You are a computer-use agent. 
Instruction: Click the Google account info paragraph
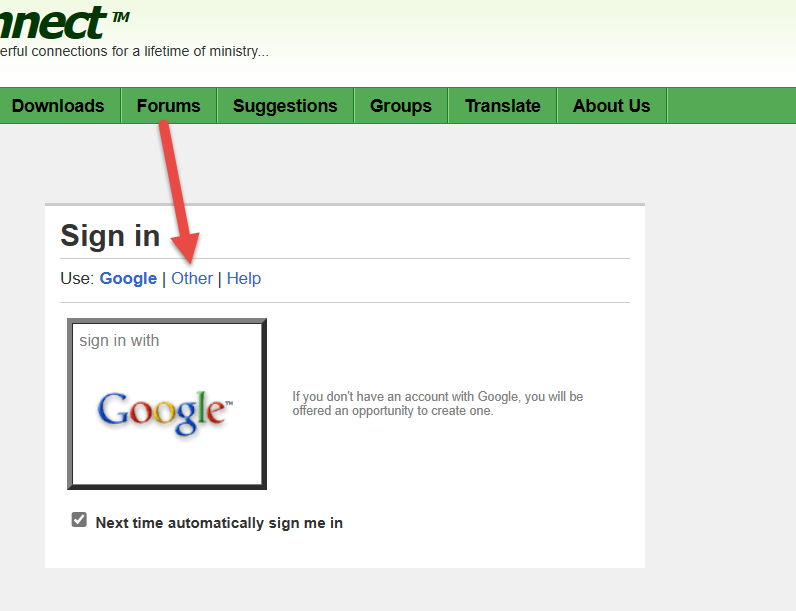point(438,403)
